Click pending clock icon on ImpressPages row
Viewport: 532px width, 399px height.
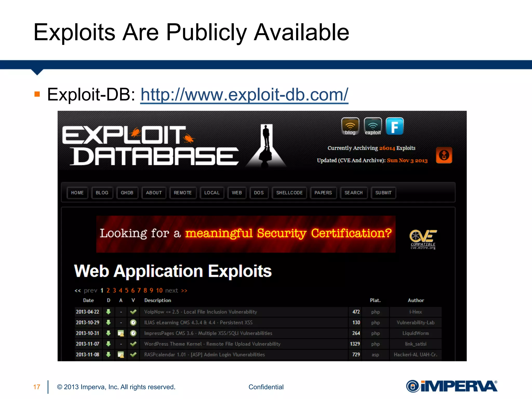[133, 333]
